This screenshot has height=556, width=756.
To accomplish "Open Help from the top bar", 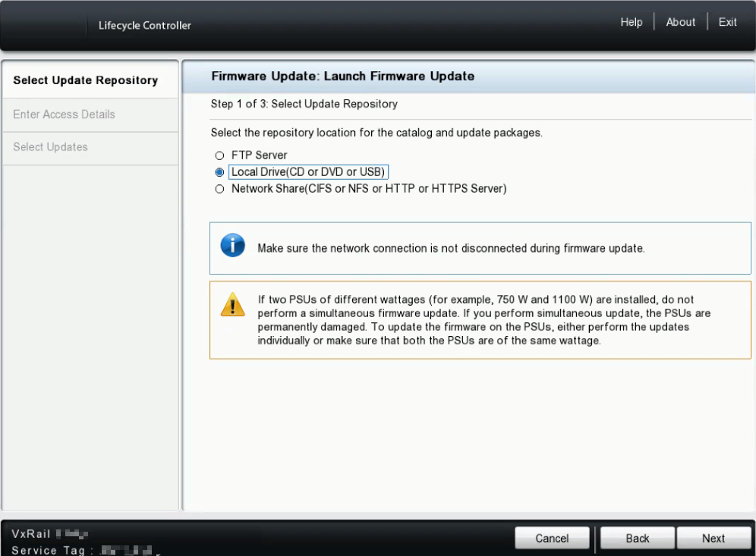I will tap(631, 22).
